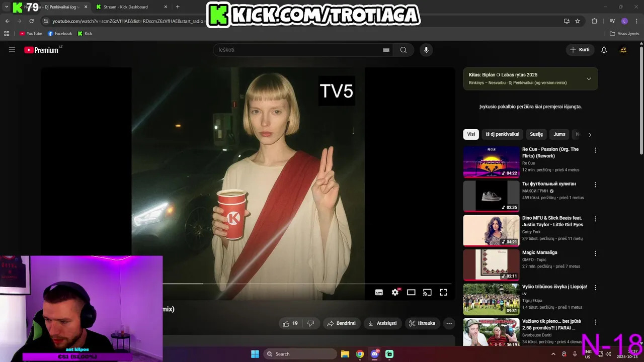The height and width of the screenshot is (362, 644).
Task: Share the video with Bendrinti
Action: coord(342,323)
